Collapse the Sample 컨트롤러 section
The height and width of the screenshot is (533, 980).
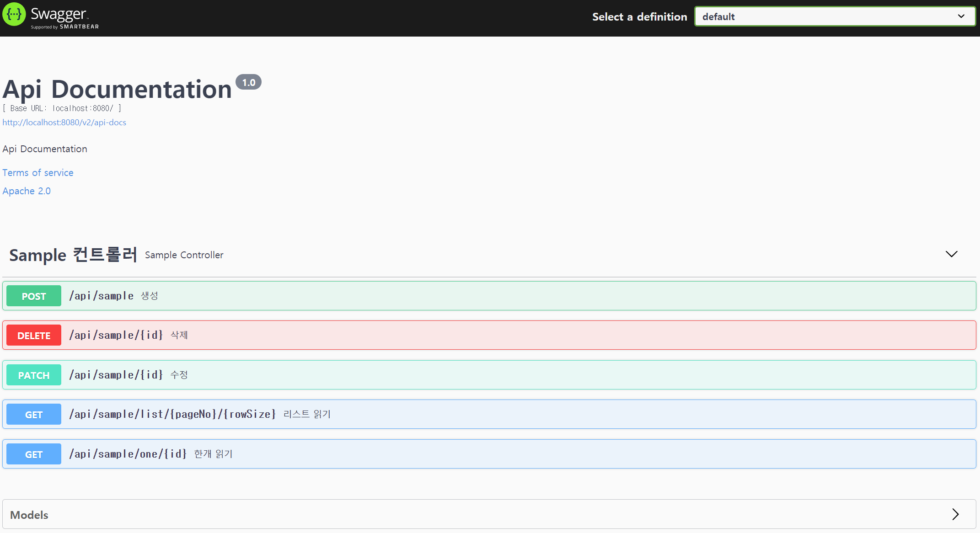point(952,255)
